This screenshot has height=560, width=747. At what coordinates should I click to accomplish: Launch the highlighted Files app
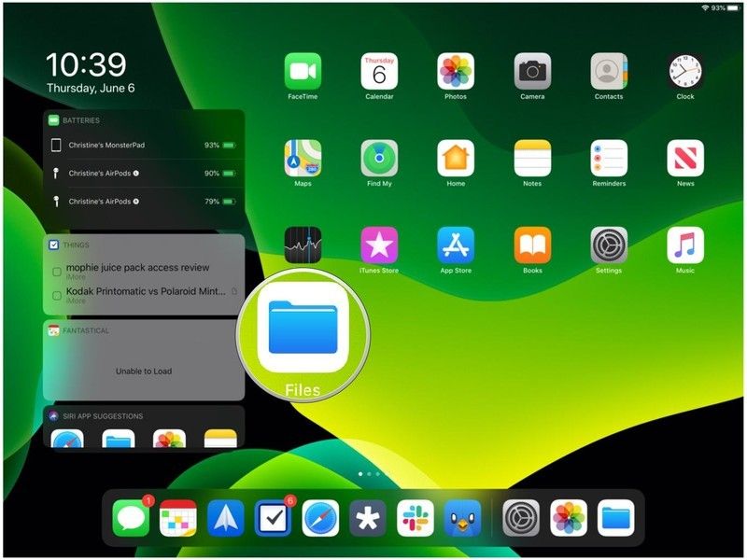[303, 327]
